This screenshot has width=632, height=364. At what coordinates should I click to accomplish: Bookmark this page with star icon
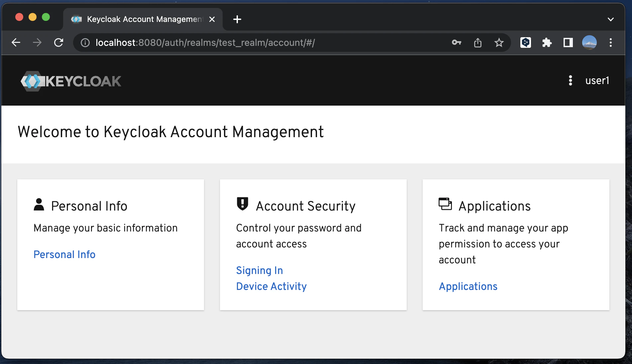(x=499, y=43)
